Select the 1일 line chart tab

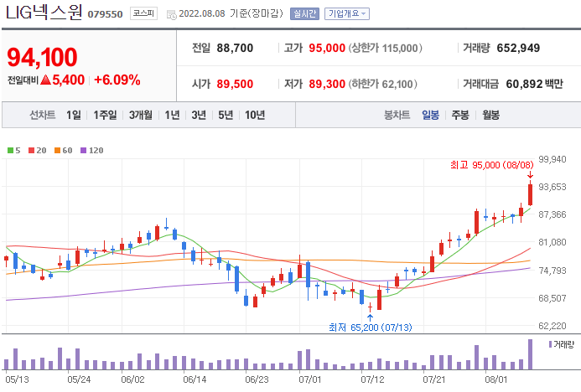click(74, 115)
